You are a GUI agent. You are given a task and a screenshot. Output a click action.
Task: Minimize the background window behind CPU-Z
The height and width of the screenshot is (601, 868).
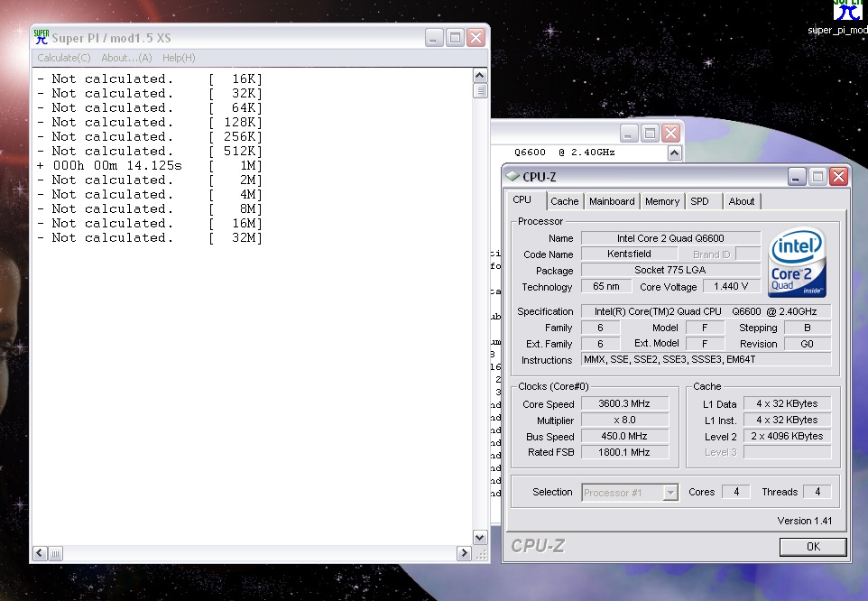[628, 134]
